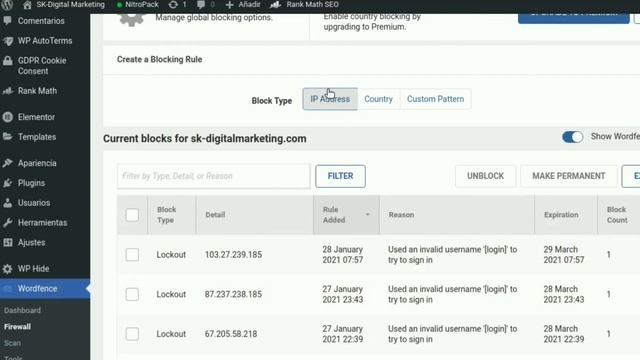Click the 28 March 2021 22:39 expiration
The width and height of the screenshot is (640, 360).
[564, 334]
